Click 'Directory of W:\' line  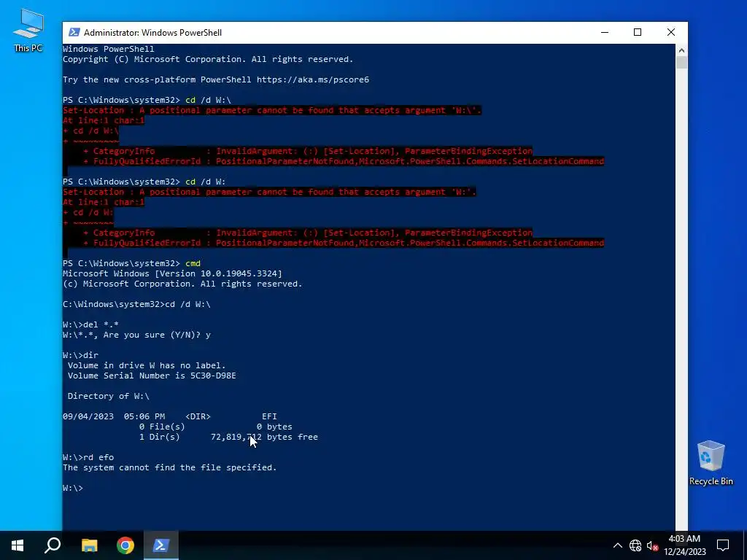[109, 396]
